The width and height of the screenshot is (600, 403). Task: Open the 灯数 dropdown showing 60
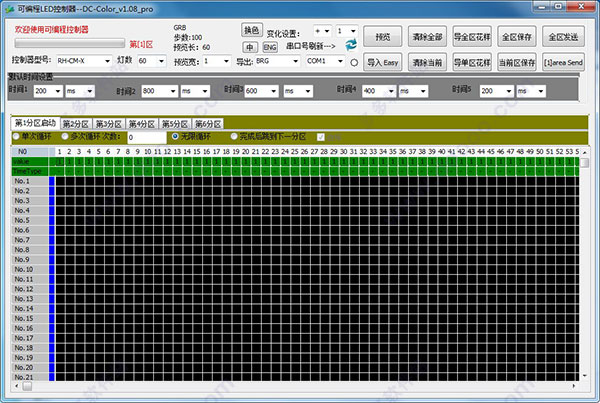point(161,61)
